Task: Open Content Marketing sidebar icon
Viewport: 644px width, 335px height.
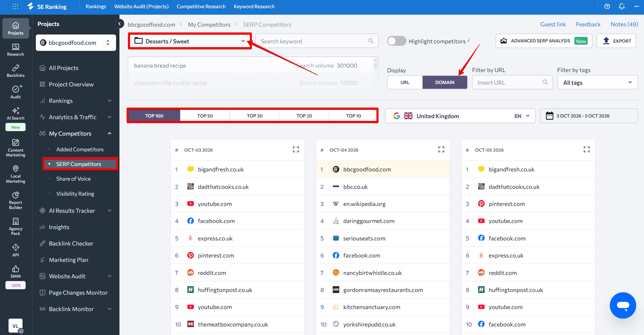Action: tap(16, 148)
